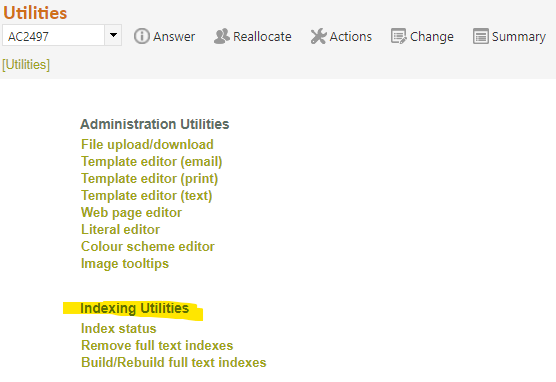The height and width of the screenshot is (382, 556).
Task: Open Template editor (print)
Action: point(149,178)
